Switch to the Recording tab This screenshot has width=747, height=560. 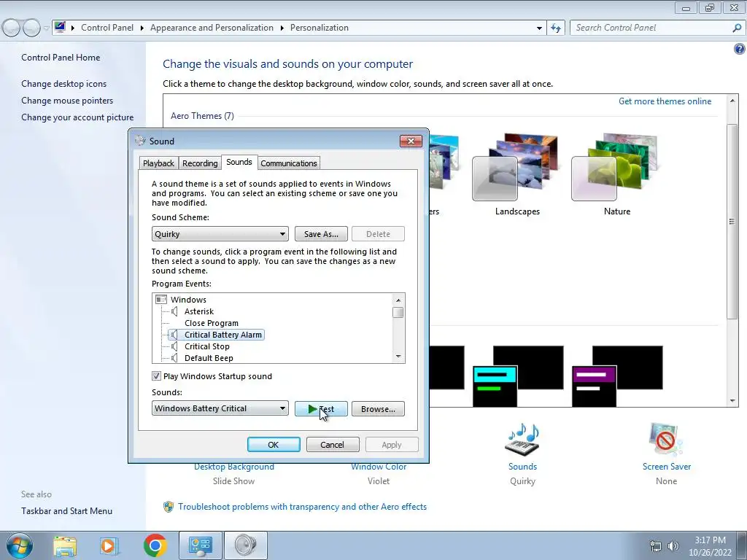pyautogui.click(x=200, y=163)
